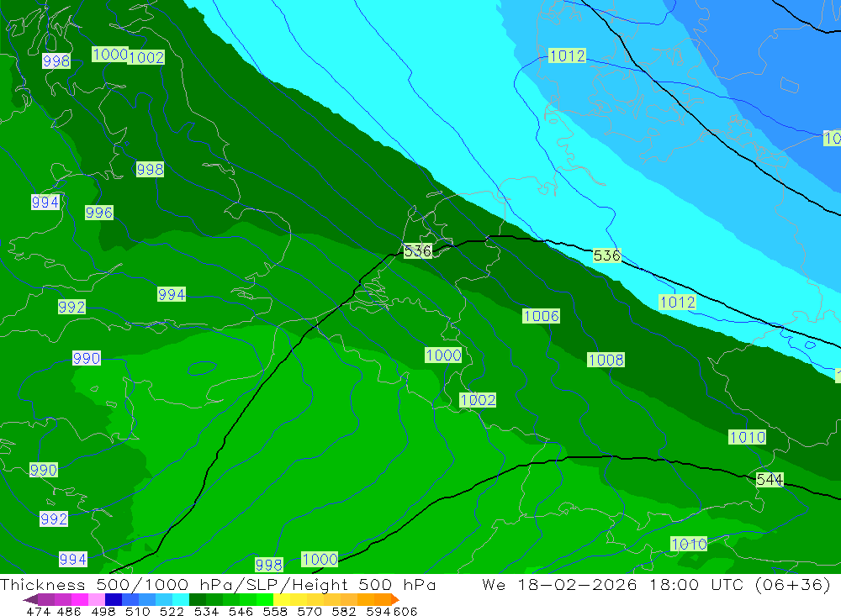Image resolution: width=841 pixels, height=616 pixels.
Task: Click the 544 height contour label
Action: (770, 479)
